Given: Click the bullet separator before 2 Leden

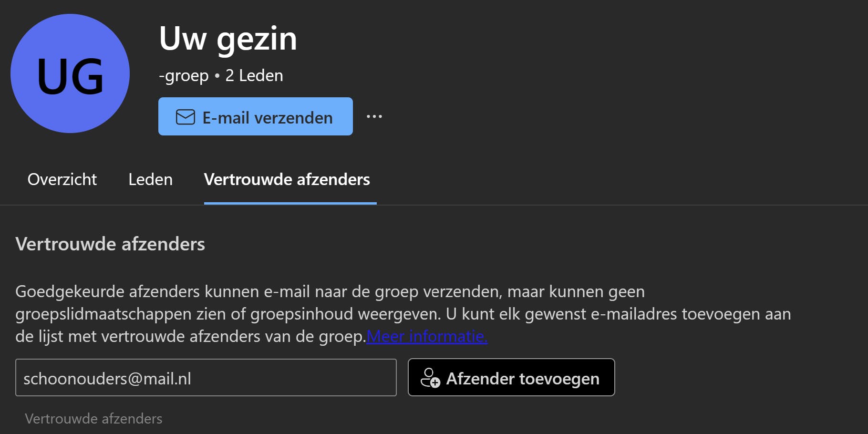Looking at the screenshot, I should [x=217, y=75].
